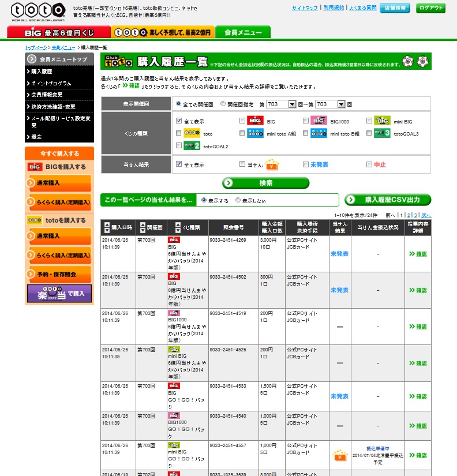The image size is (457, 476).
Task: Click the mini toto A組 logo
Action: [x=255, y=133]
